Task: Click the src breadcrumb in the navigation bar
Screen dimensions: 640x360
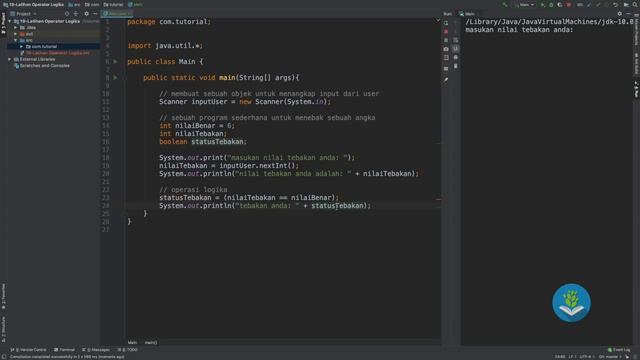Action: [x=74, y=4]
